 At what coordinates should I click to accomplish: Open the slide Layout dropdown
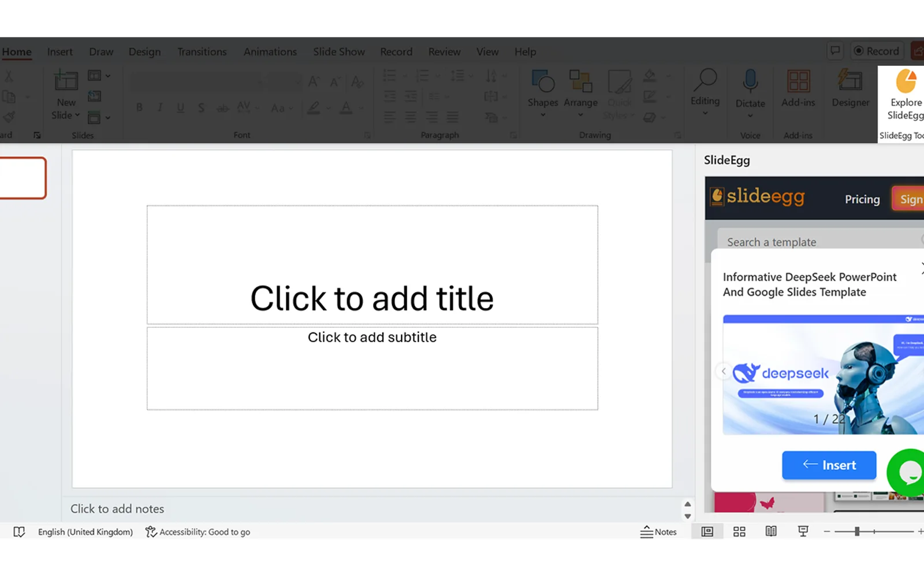pyautogui.click(x=99, y=76)
